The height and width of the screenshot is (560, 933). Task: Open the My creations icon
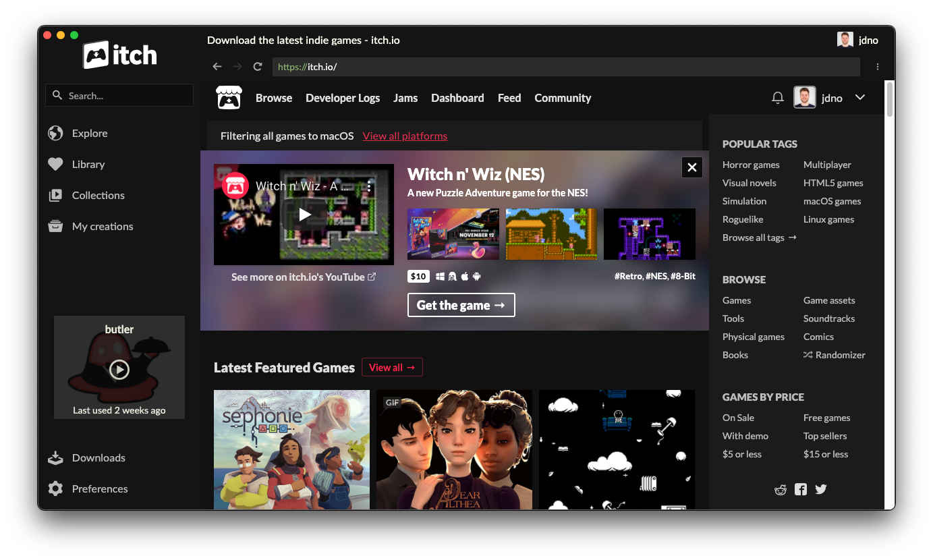[x=55, y=226]
